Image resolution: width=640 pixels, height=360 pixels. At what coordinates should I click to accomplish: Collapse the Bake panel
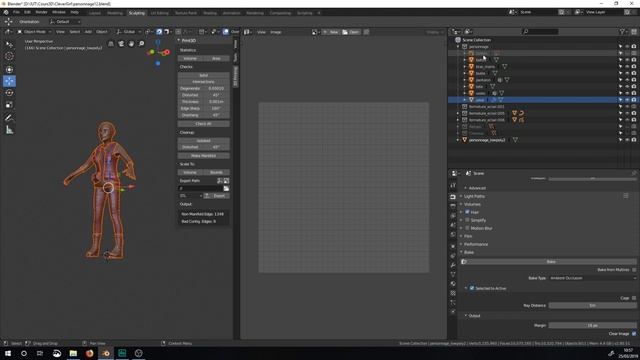coord(469,252)
